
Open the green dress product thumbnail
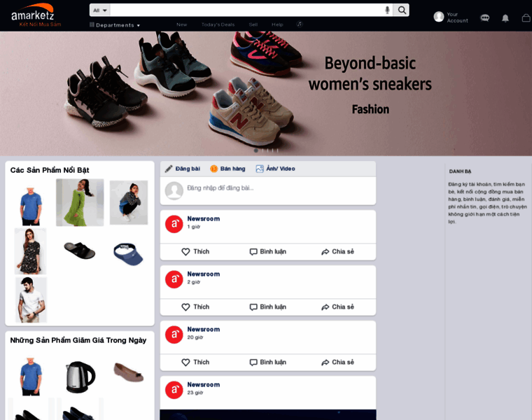pyautogui.click(x=80, y=202)
